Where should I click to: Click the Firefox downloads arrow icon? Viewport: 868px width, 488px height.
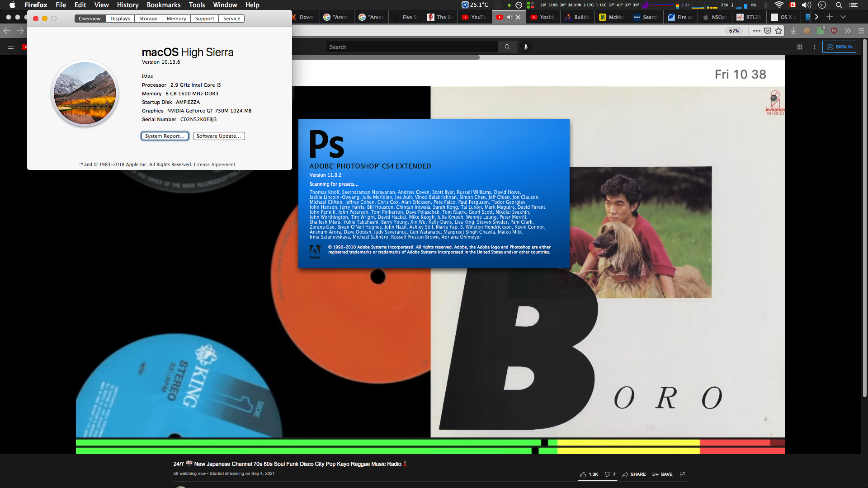793,31
